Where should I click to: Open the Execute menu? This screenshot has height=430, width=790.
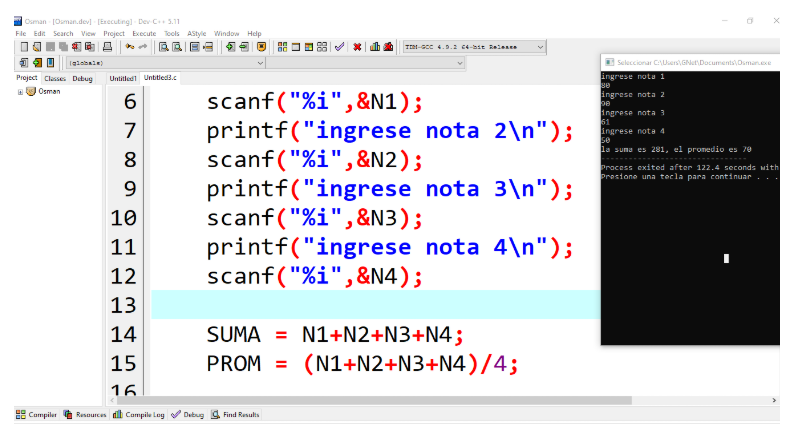[x=144, y=33]
